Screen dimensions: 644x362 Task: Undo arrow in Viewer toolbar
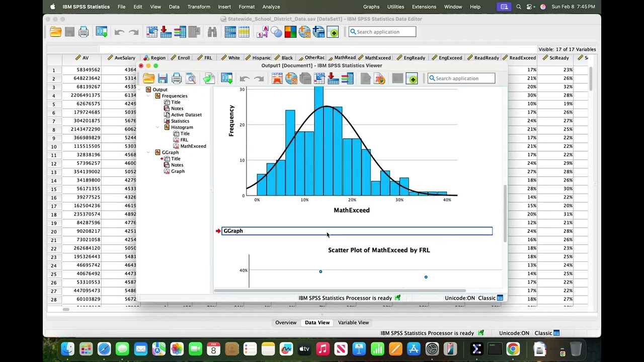245,78
